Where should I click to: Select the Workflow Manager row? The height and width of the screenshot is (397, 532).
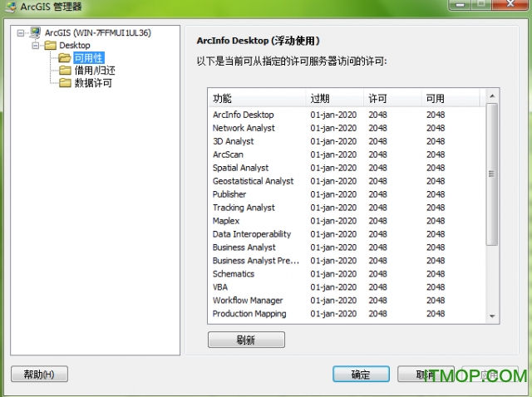tap(346, 300)
